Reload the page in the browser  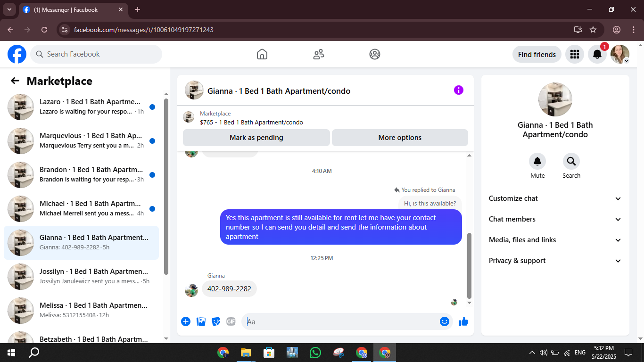pos(44,30)
